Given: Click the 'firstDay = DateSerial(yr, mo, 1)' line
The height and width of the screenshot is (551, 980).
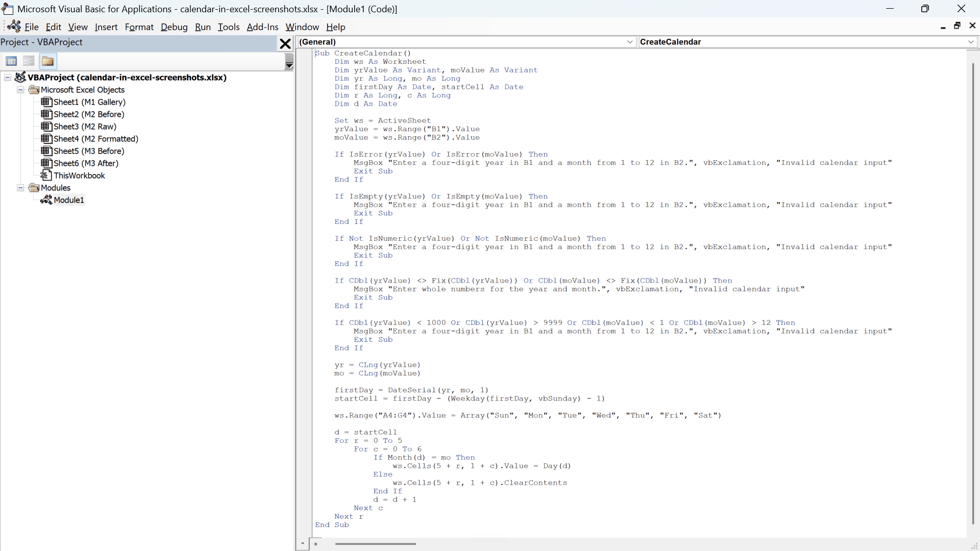Looking at the screenshot, I should tap(411, 390).
